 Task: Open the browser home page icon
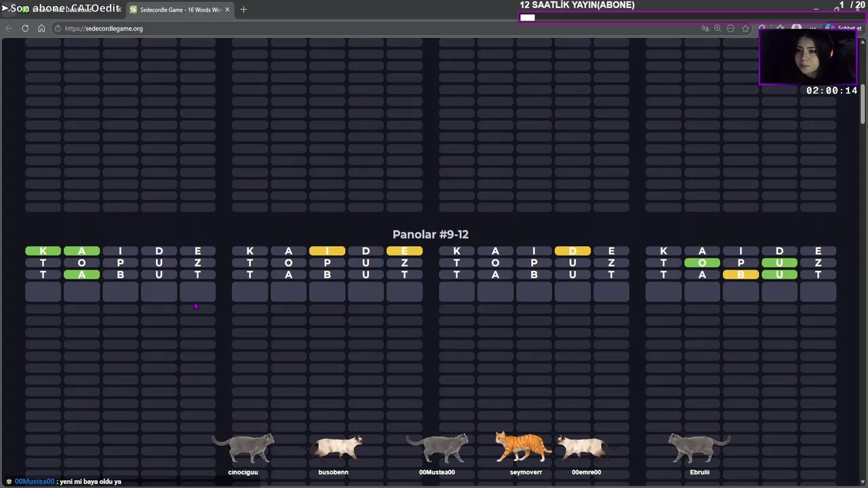pos(41,28)
